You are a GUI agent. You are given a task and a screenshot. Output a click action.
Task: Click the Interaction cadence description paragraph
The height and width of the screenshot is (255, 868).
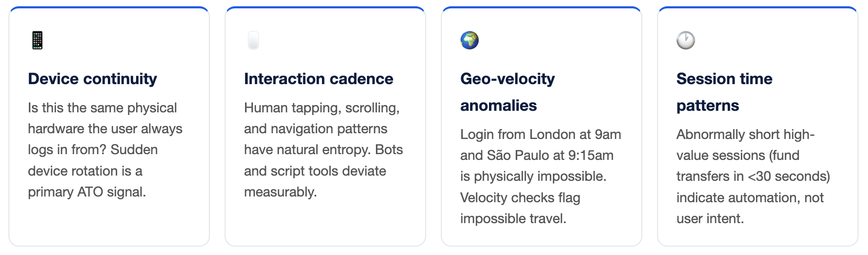click(323, 149)
